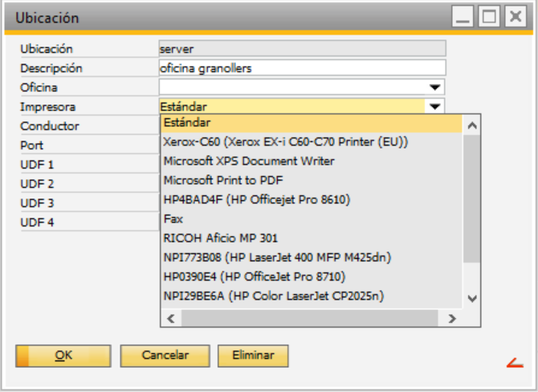Open the Oficina dropdown arrow
The image size is (538, 392).
click(x=434, y=88)
